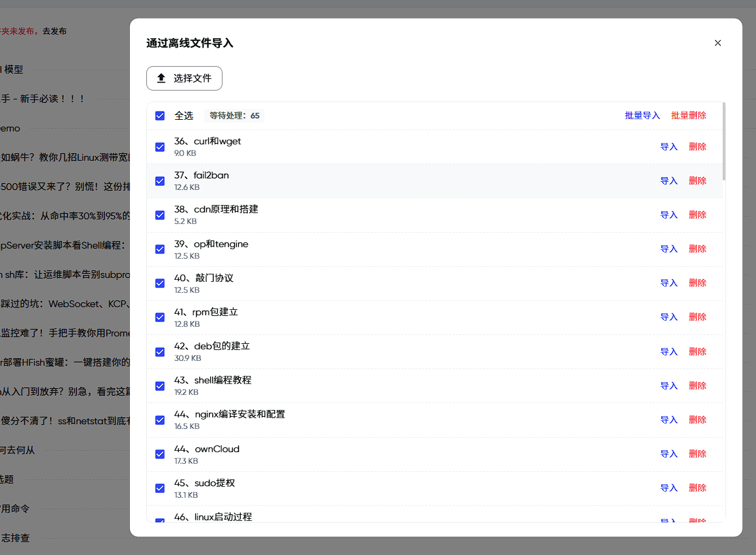Uncheck the 43、shell编程教程 checkbox
Screen dimensions: 756x555
[x=160, y=386]
